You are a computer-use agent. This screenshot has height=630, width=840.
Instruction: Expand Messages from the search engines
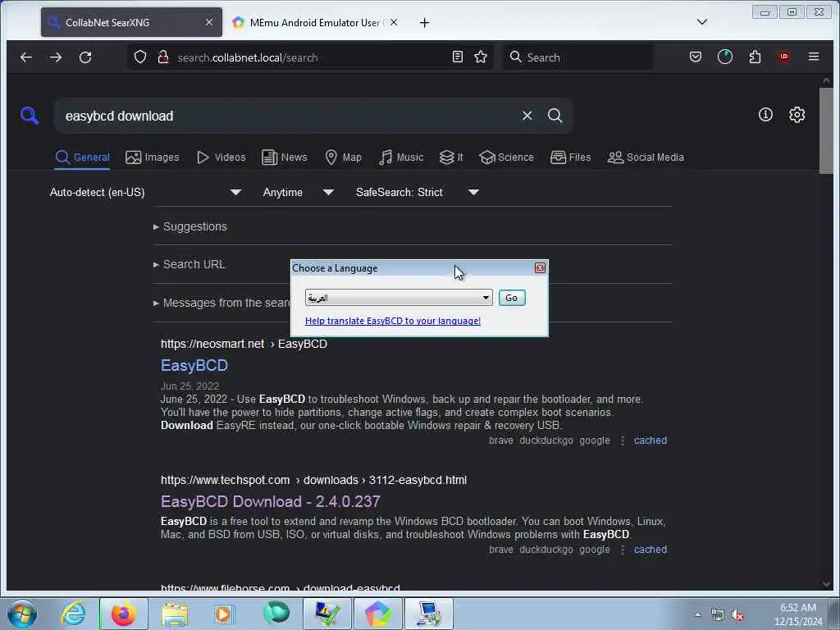click(x=221, y=303)
